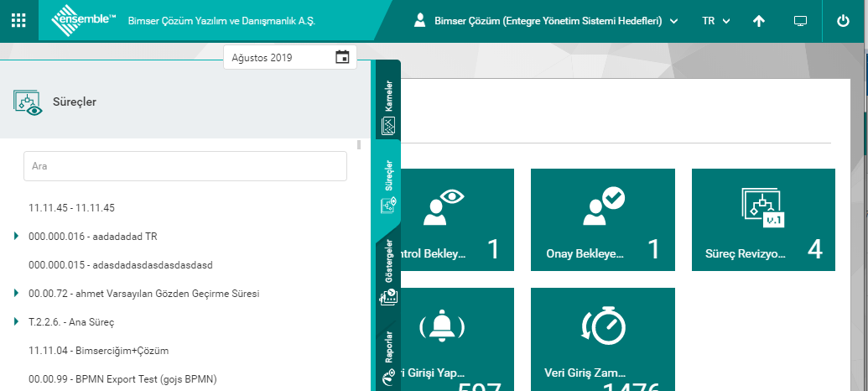Expand the T.2.2.6. - Ana Süreç node
Image resolution: width=868 pixels, height=391 pixels.
click(x=17, y=321)
